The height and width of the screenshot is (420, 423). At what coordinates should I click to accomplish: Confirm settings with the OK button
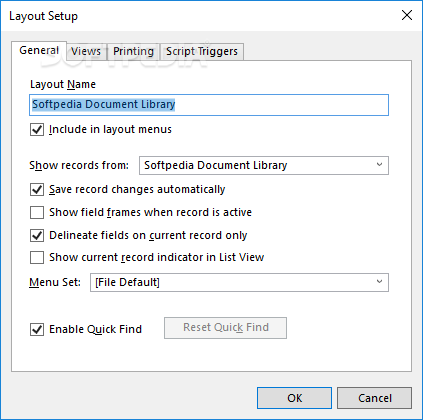click(x=294, y=398)
